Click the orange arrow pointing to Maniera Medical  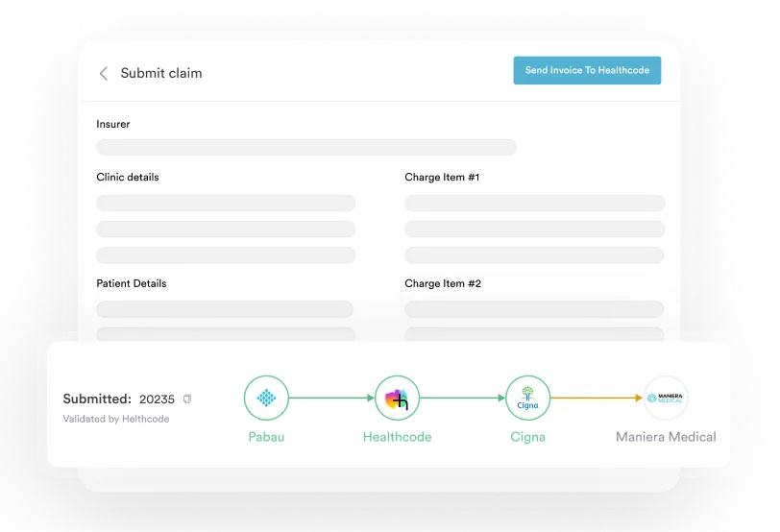(x=597, y=398)
